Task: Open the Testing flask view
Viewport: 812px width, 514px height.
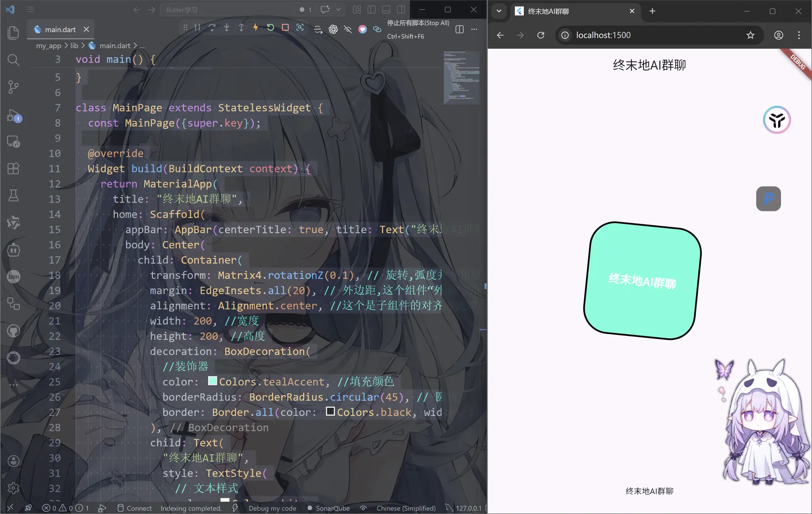Action: (14, 195)
